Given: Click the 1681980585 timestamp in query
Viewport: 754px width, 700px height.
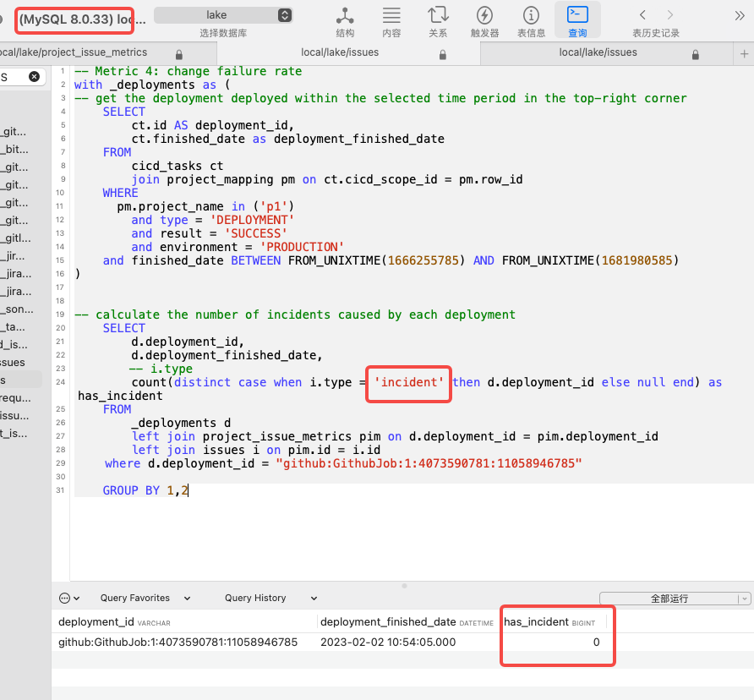Looking at the screenshot, I should (x=637, y=260).
